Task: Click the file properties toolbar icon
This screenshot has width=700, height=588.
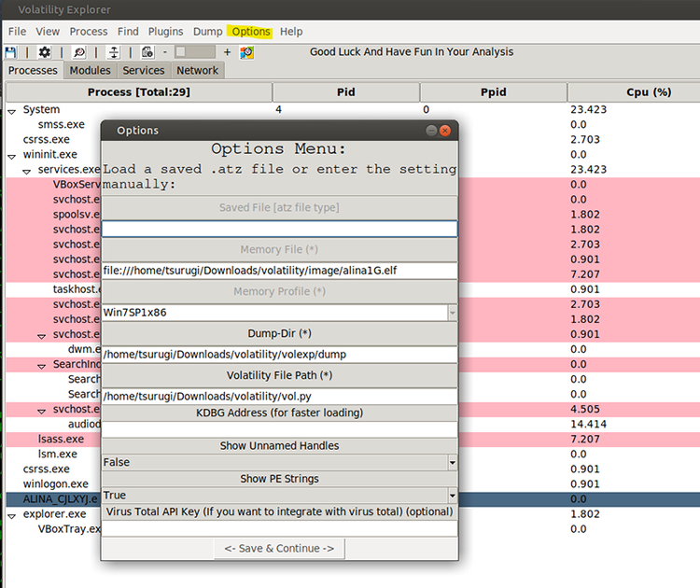Action: [147, 52]
